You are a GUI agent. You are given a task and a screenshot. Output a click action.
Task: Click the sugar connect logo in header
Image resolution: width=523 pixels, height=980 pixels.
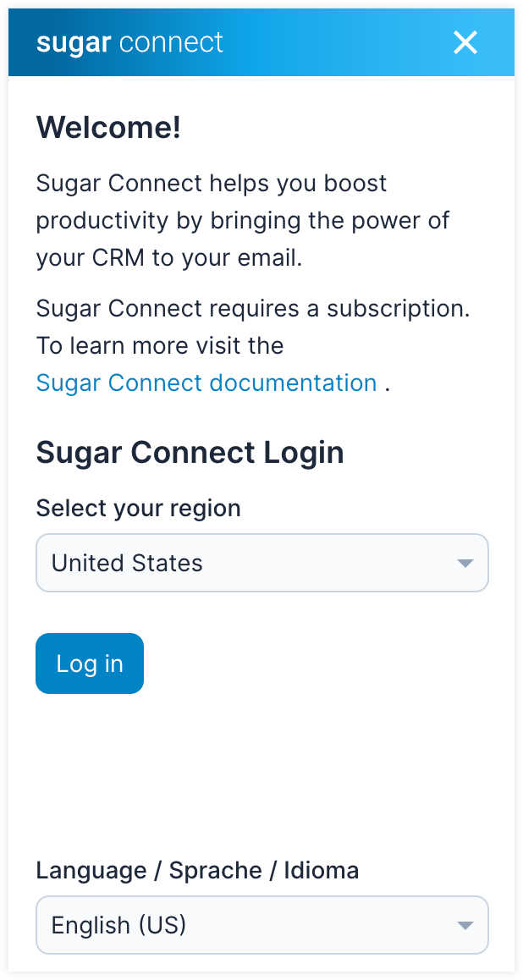[x=129, y=42]
